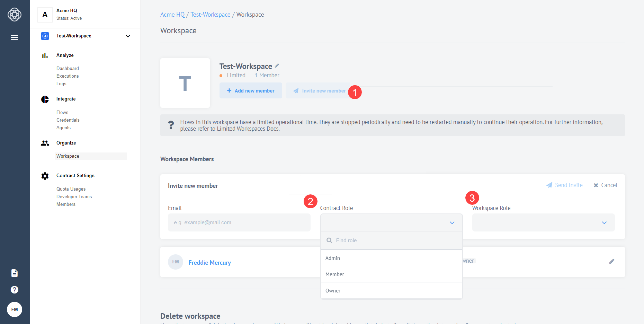Select the Analyze bar-chart icon
The image size is (644, 324).
(x=45, y=55)
